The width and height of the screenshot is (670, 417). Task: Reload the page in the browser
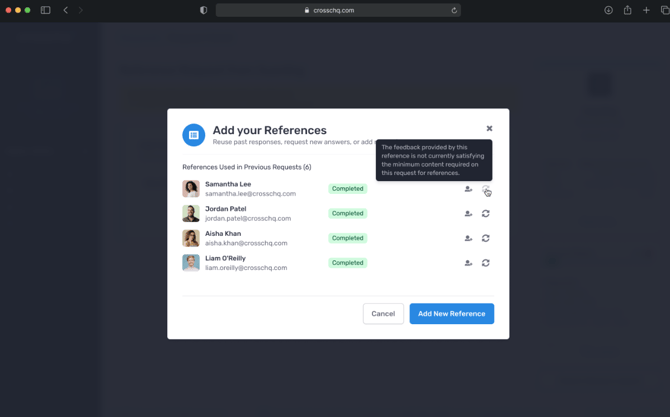pos(454,10)
